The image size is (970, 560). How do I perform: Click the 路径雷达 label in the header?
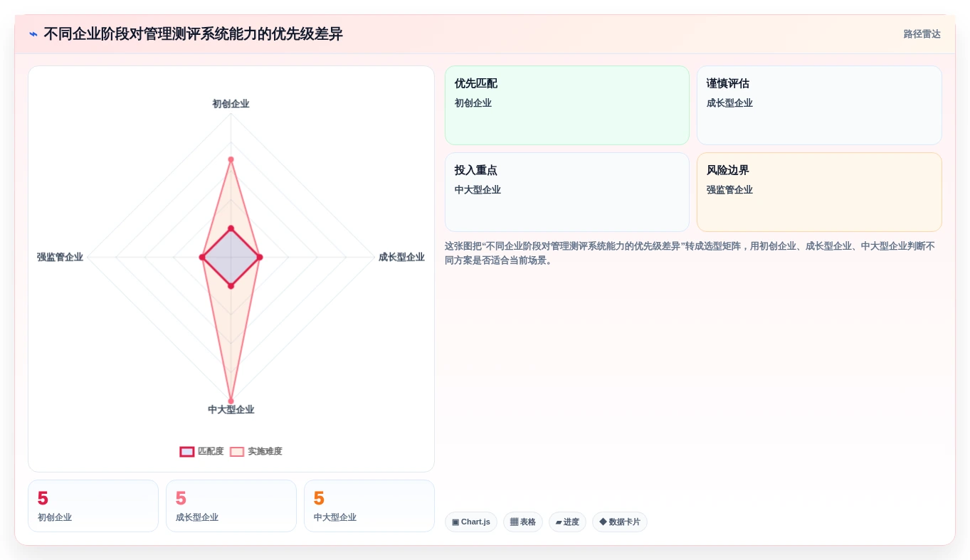click(x=922, y=34)
